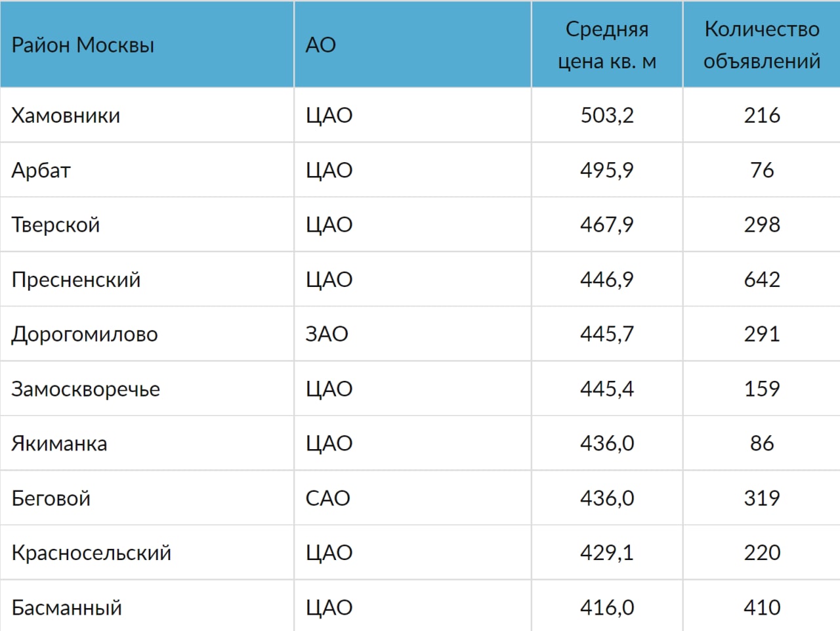
Task: Click the Тверской district name
Action: click(56, 225)
